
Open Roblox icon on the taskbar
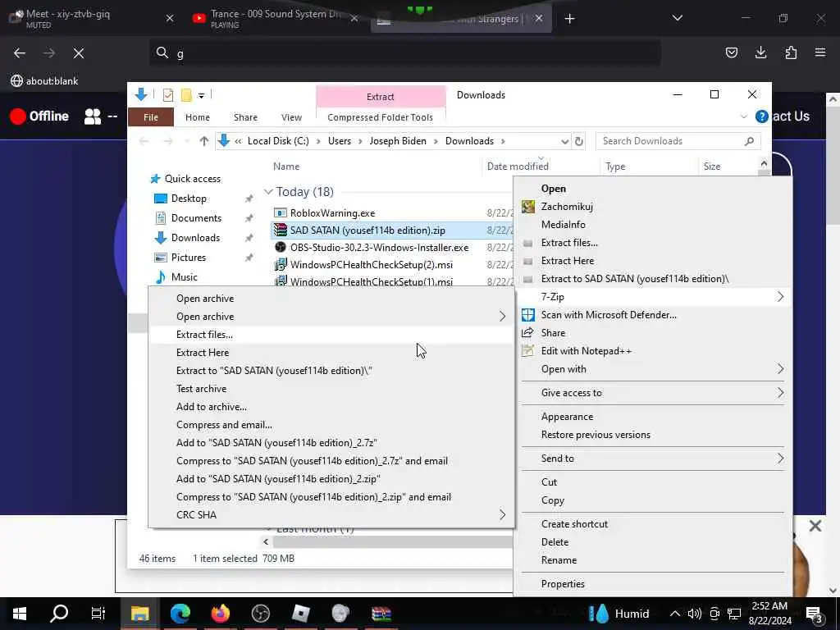[x=300, y=613]
